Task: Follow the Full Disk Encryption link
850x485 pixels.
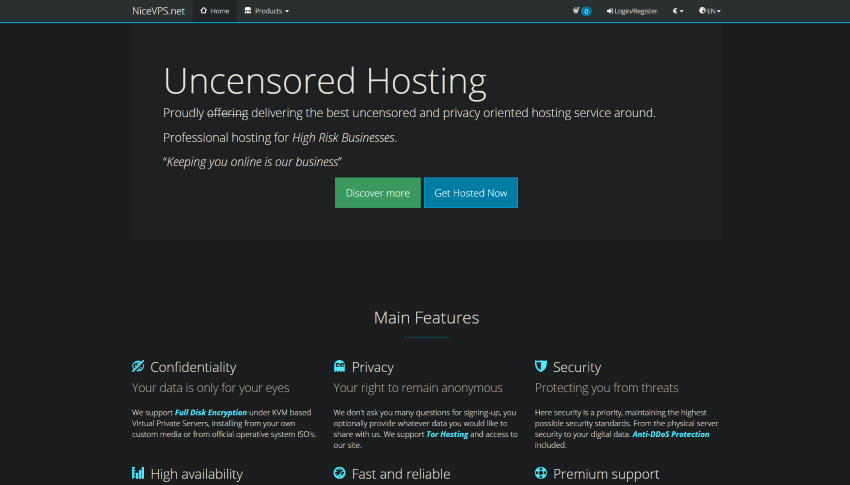Action: pos(211,412)
